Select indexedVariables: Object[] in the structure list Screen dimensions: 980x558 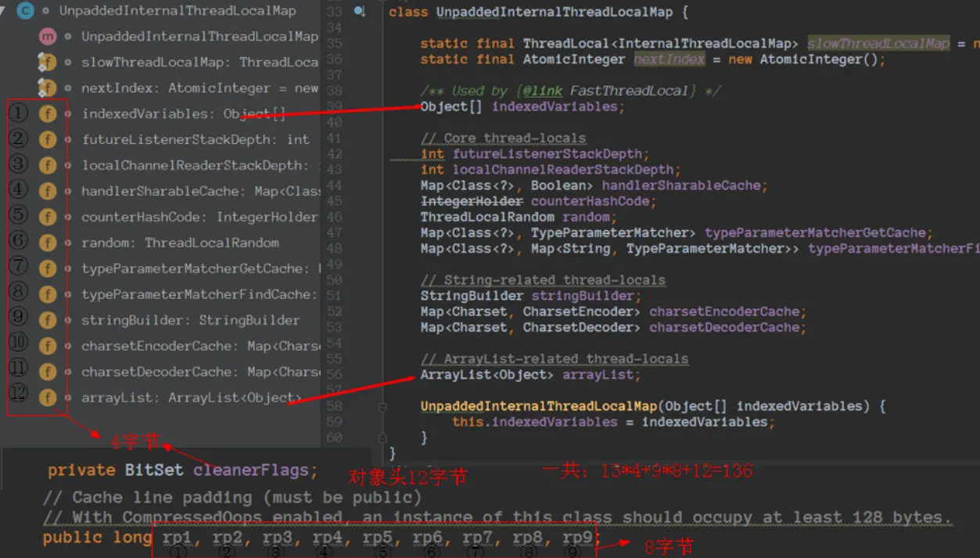point(183,113)
